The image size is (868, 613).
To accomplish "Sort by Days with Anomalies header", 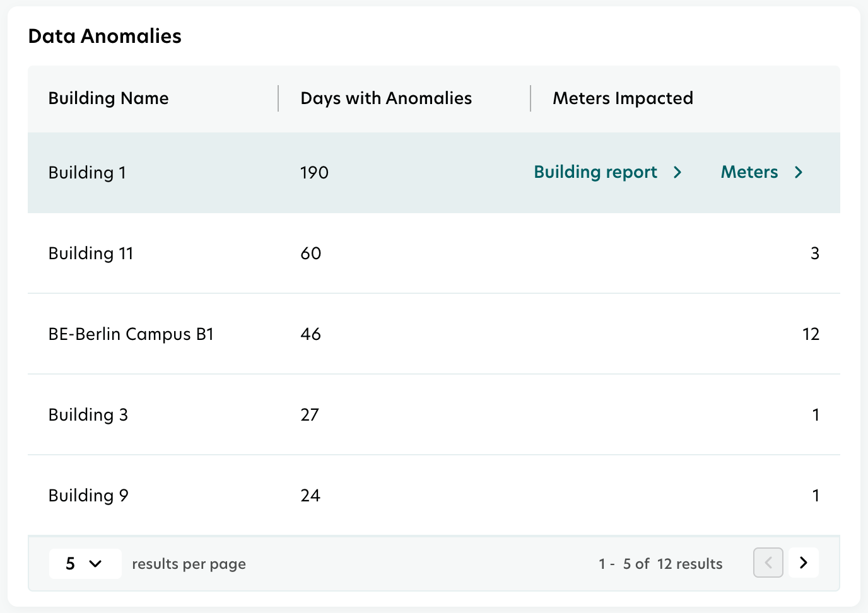I will [386, 98].
